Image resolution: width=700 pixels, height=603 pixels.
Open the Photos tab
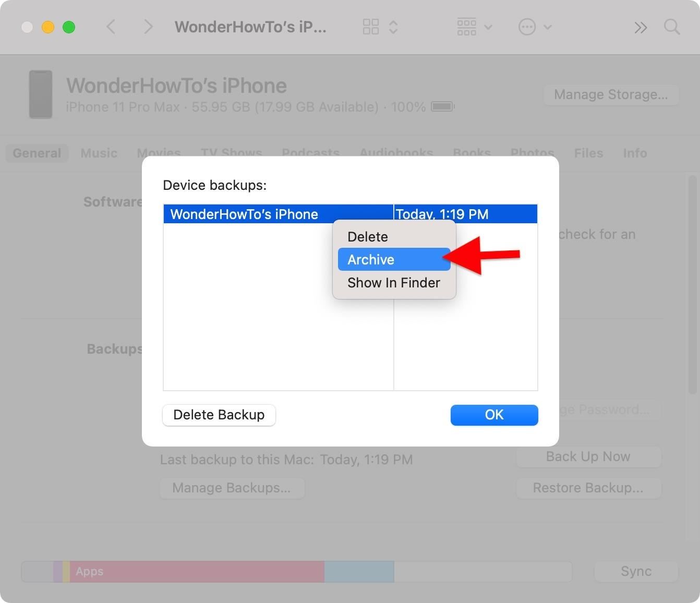532,152
